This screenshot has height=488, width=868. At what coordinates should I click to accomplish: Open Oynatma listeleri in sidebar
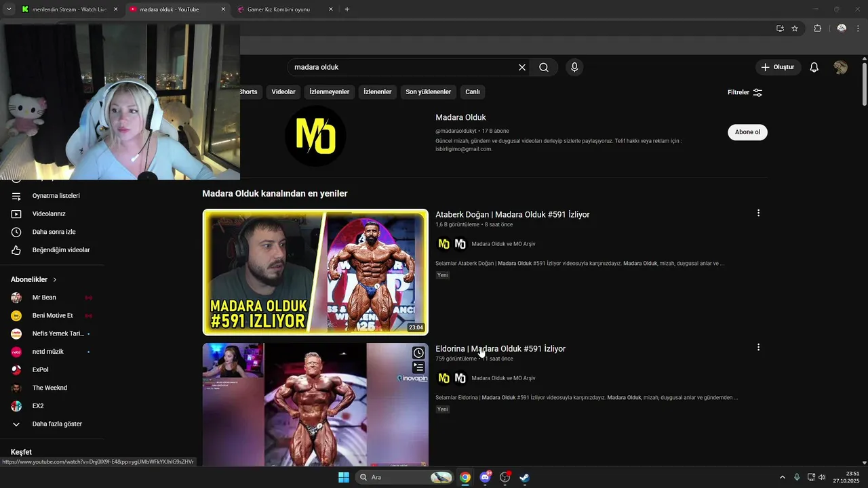56,196
